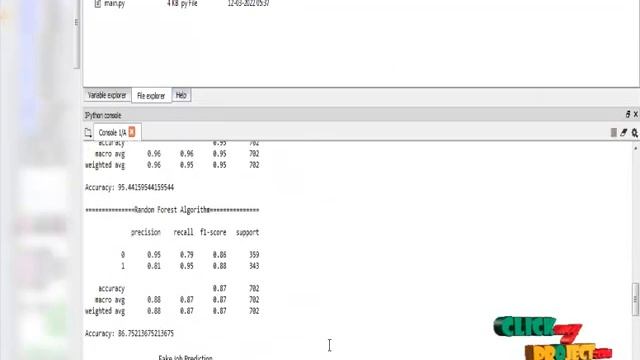The height and width of the screenshot is (360, 640).
Task: Close the IPython console pane
Action: [636, 115]
